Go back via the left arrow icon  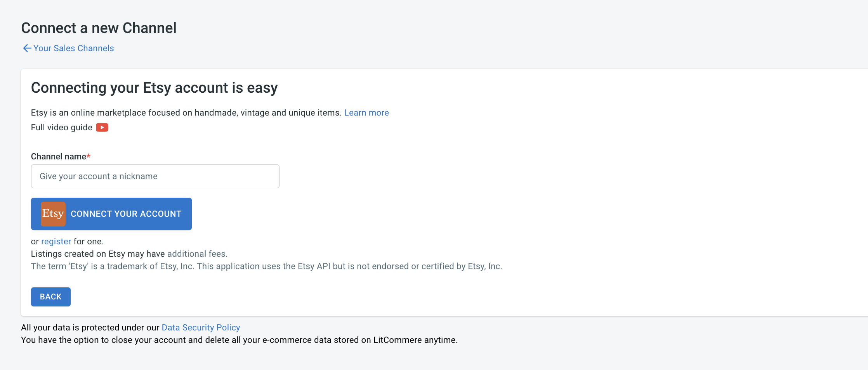pyautogui.click(x=27, y=48)
